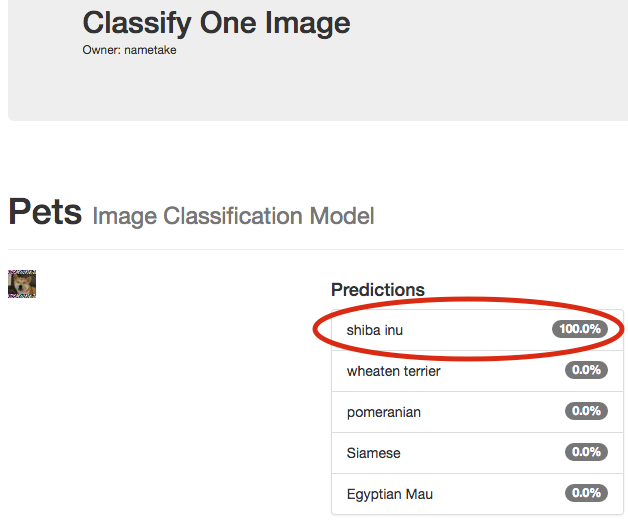Click the 100.0% confidence badge
The height and width of the screenshot is (522, 628).
580,329
